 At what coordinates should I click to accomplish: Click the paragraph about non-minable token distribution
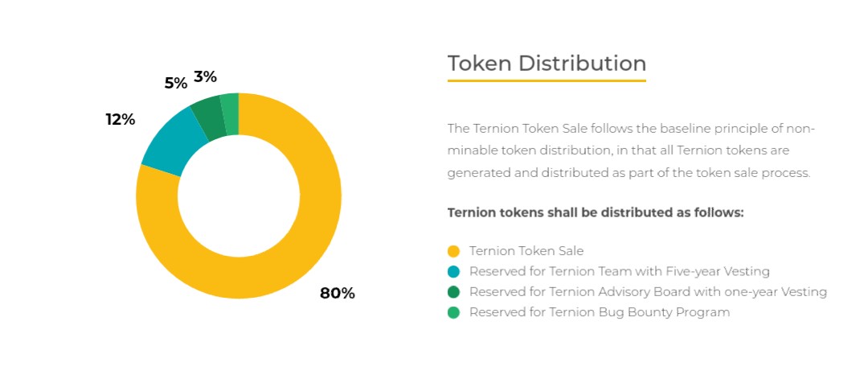(631, 150)
